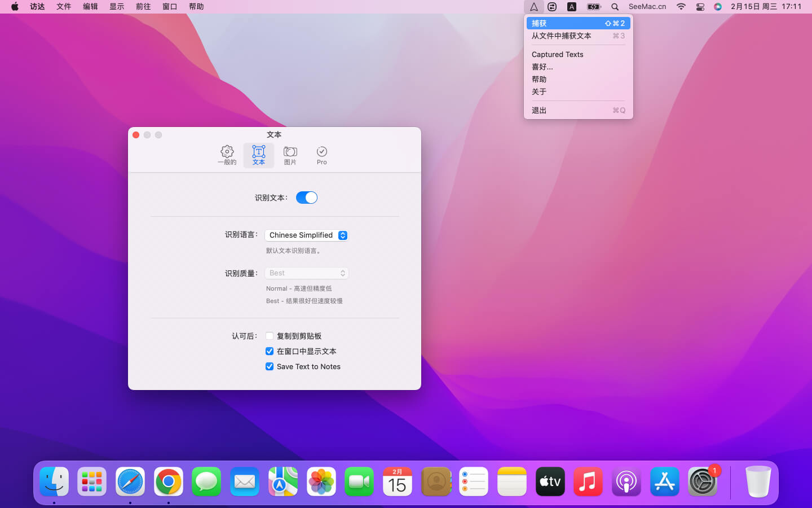Open Captured Texts from the menu
This screenshot has width=812, height=508.
coord(558,54)
